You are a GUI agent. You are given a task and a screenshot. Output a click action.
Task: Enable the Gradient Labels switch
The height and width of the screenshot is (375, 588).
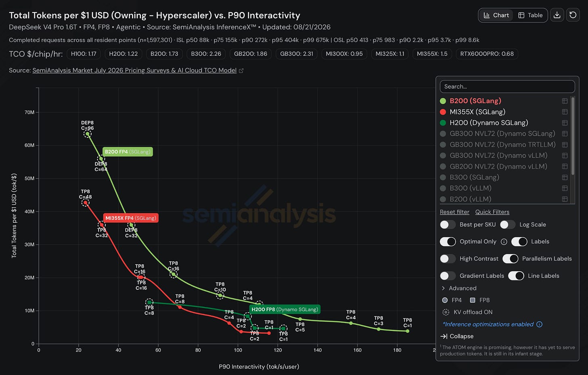(447, 276)
